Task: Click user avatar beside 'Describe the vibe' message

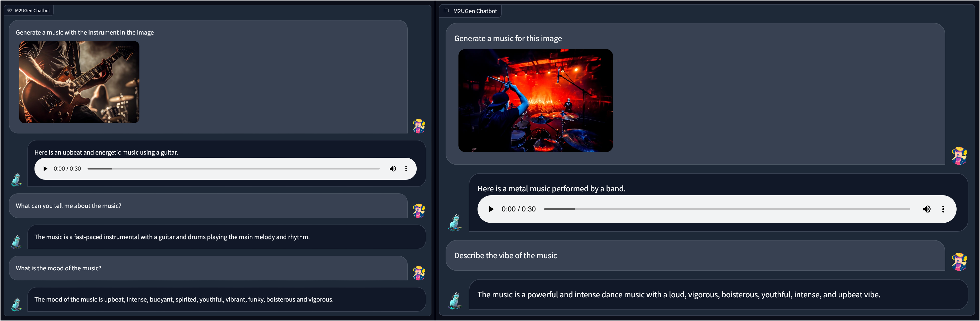Action: tap(959, 262)
